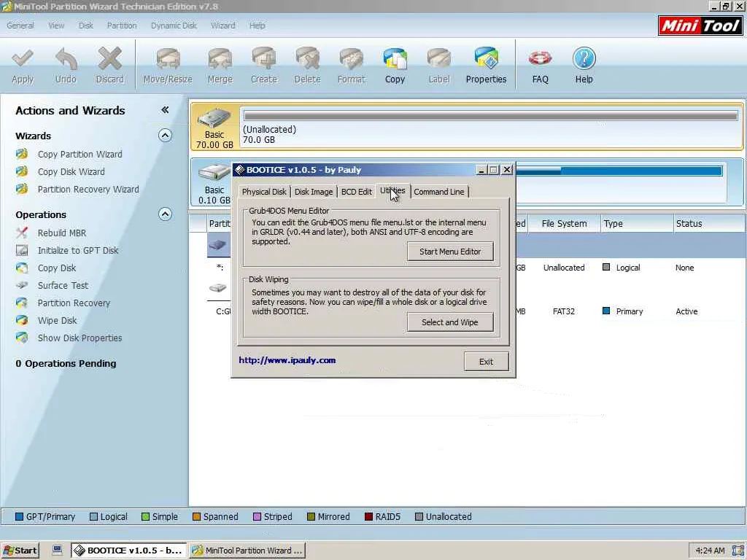
Task: Open the FAQ lifebuoy icon
Action: click(x=541, y=66)
